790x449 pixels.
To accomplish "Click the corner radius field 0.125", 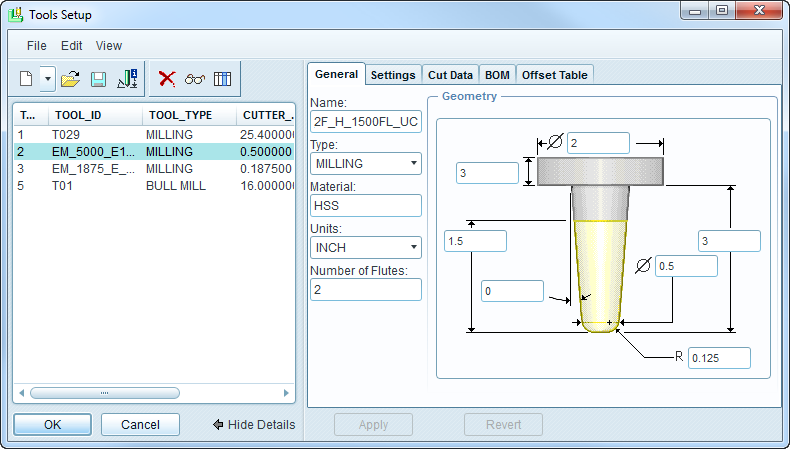I will [x=719, y=358].
